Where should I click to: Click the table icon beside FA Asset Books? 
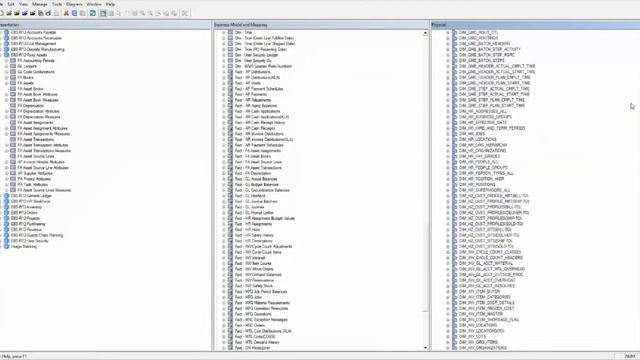[x=13, y=89]
